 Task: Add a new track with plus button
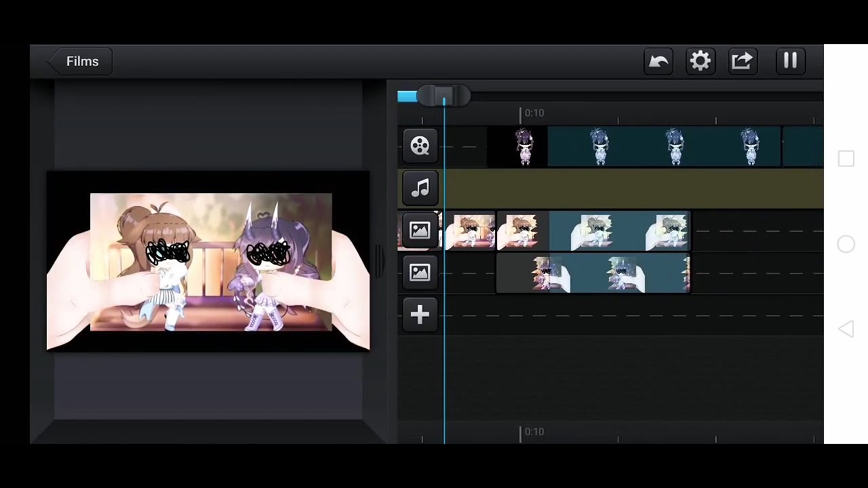pos(420,314)
